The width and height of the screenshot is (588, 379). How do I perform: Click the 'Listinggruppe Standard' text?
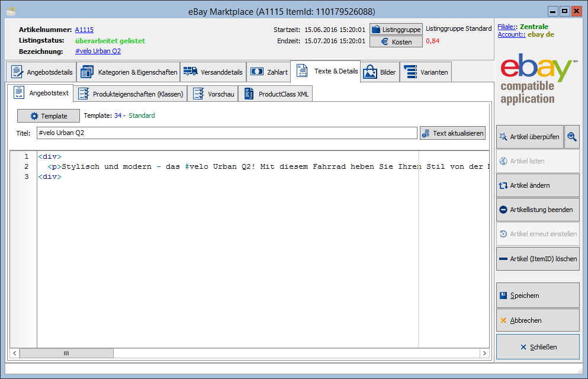(459, 28)
